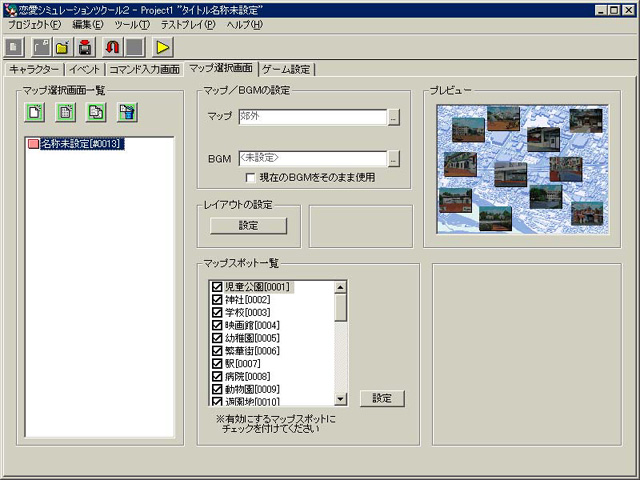Screen dimensions: 640x480
Task: Duplicate map screen with copy pages icon
Action: pos(96,112)
